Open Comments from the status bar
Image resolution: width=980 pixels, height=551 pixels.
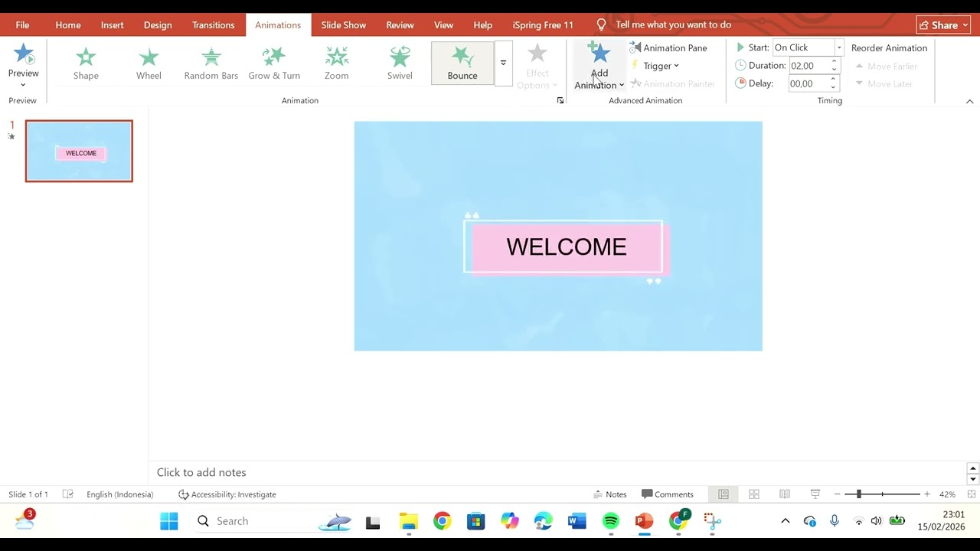point(668,494)
